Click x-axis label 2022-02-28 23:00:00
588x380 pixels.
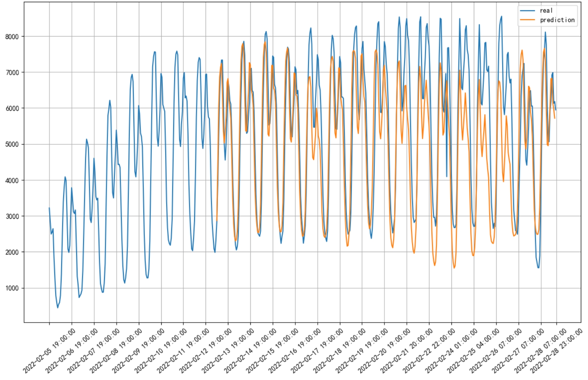pos(556,351)
